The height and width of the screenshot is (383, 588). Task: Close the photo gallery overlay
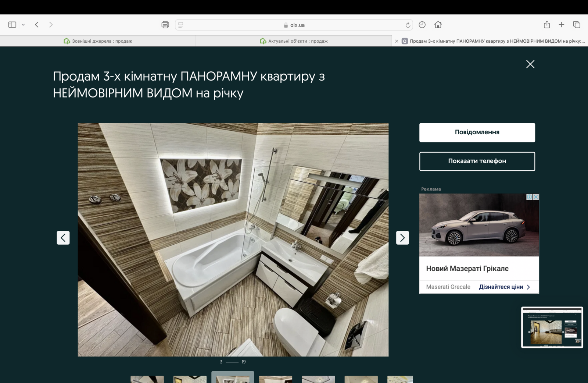click(x=530, y=64)
